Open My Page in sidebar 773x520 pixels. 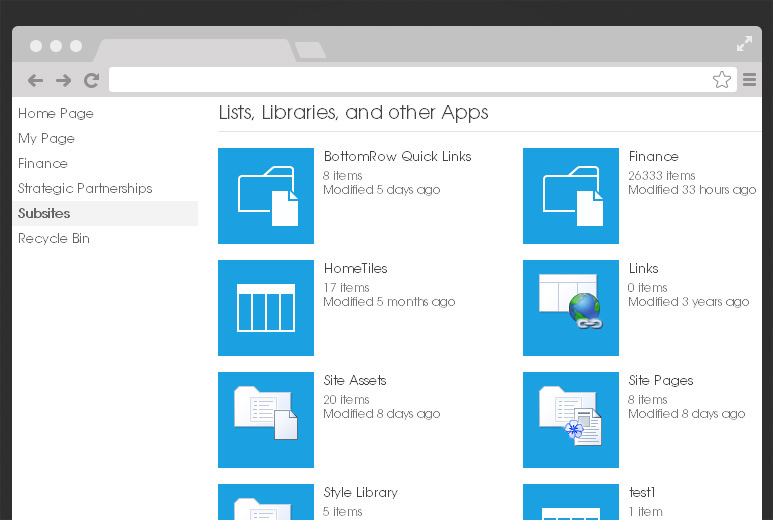[46, 139]
